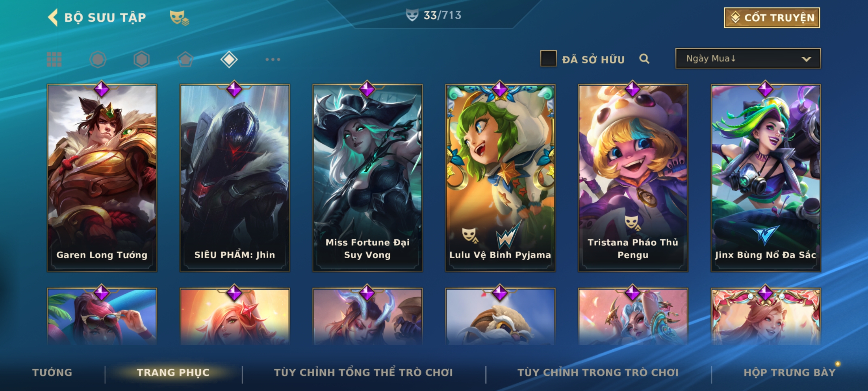Select the all-skins grid filter icon
Image resolution: width=868 pixels, height=391 pixels.
pos(54,59)
